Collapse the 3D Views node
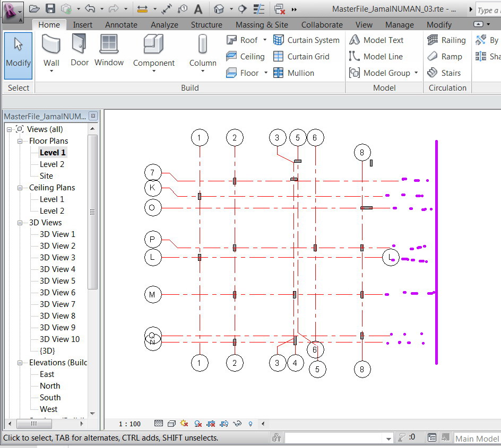 pos(20,223)
